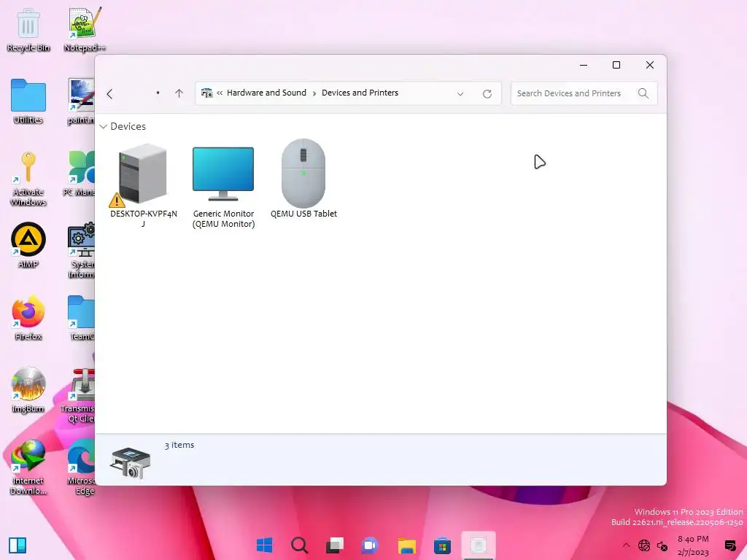Select the Firefox desktop shortcut
This screenshot has height=560, width=747.
(28, 318)
